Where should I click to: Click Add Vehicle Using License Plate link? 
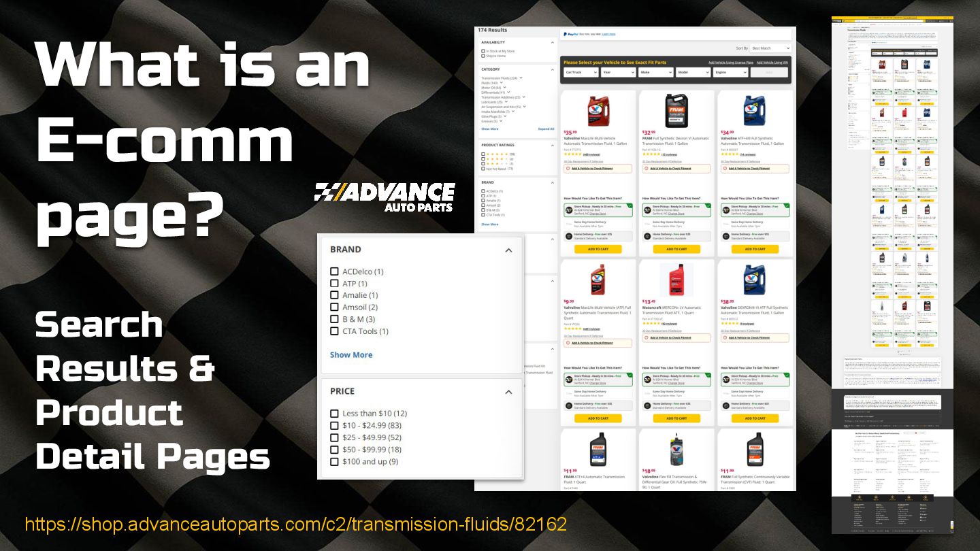(730, 63)
